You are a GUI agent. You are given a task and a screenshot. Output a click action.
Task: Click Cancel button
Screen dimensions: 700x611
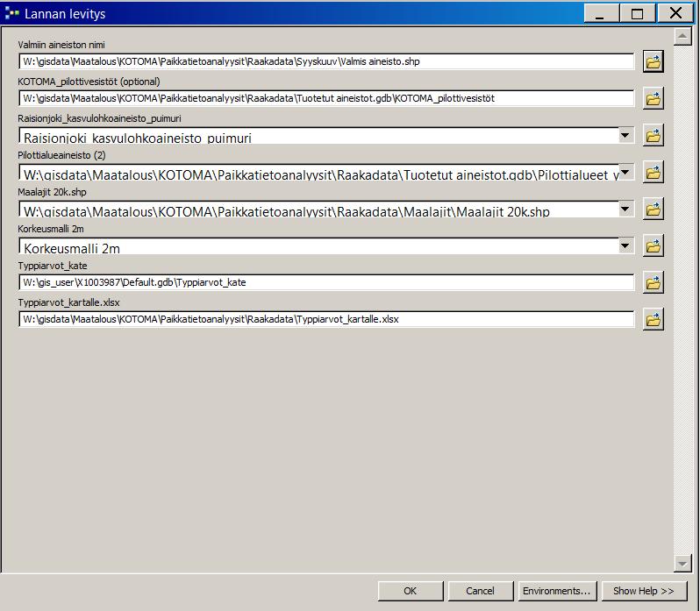(481, 591)
